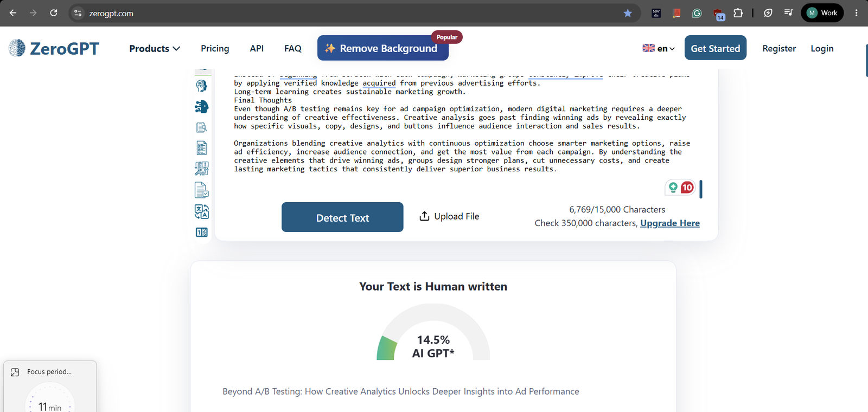The image size is (868, 412).
Task: Click the ZeroGPT wordmark
Action: tap(65, 48)
